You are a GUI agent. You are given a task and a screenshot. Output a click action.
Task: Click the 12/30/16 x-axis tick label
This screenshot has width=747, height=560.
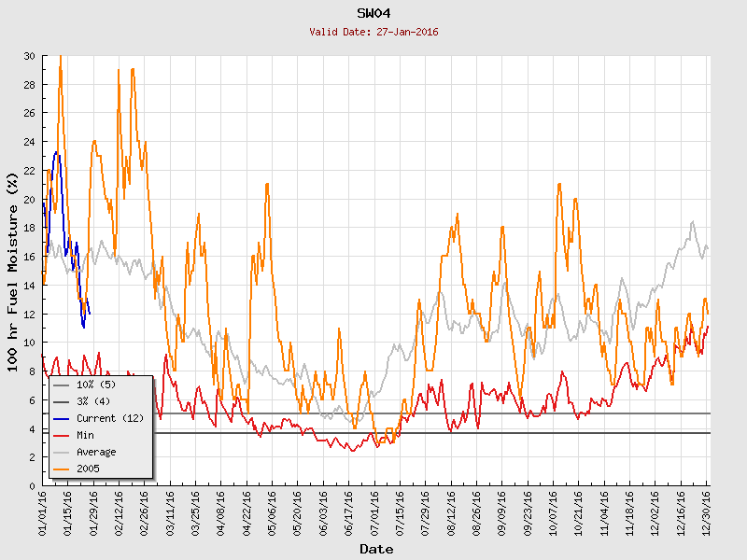click(x=708, y=514)
